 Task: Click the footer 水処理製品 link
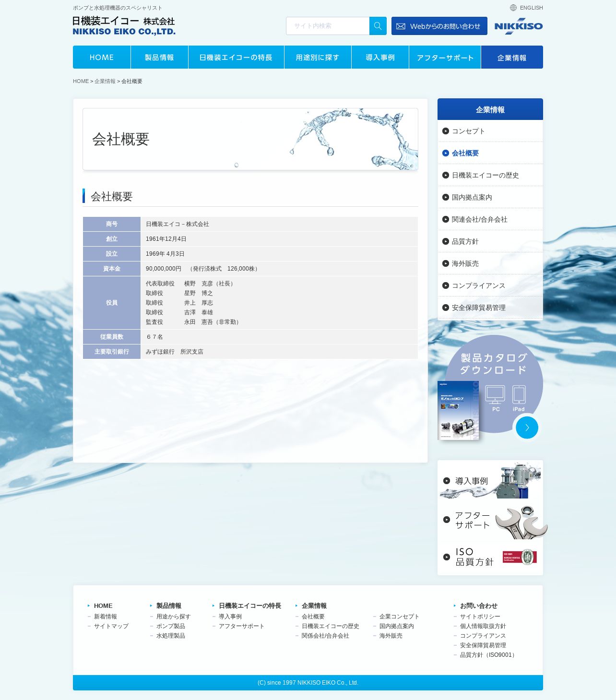(171, 636)
